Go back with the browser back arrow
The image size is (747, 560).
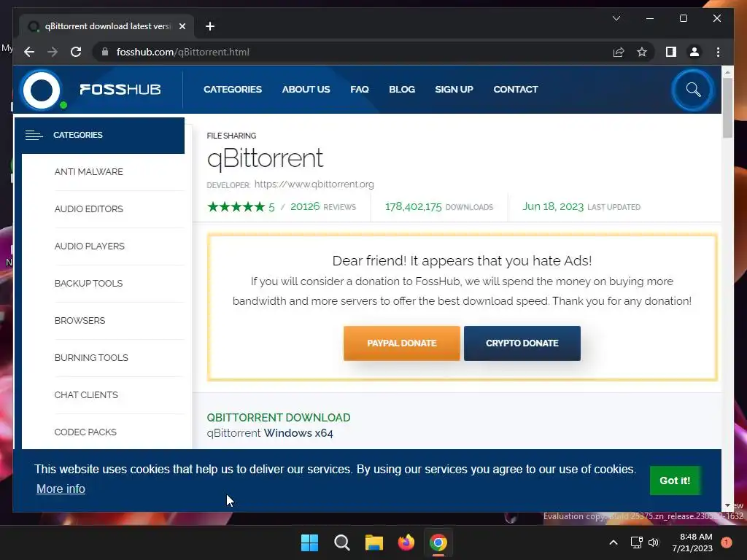[29, 52]
